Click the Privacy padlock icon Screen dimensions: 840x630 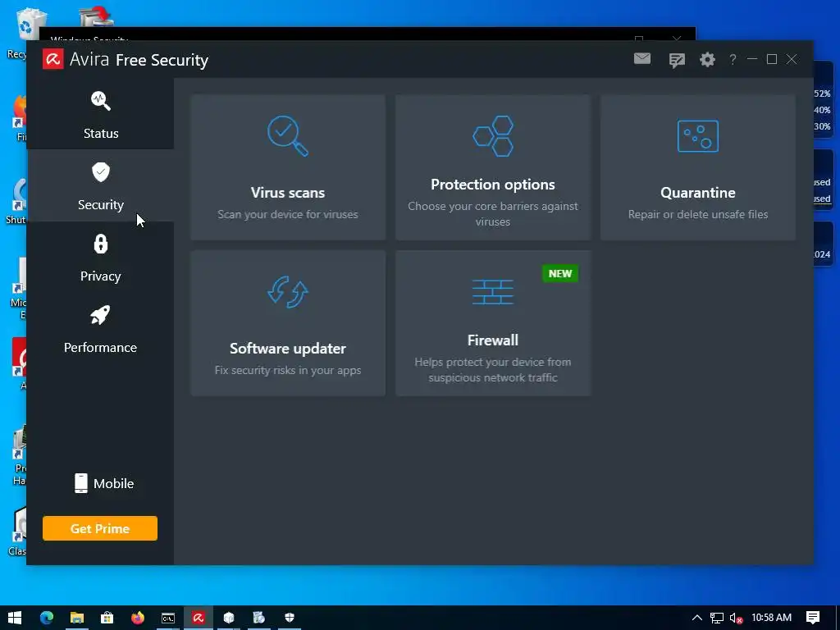tap(101, 244)
